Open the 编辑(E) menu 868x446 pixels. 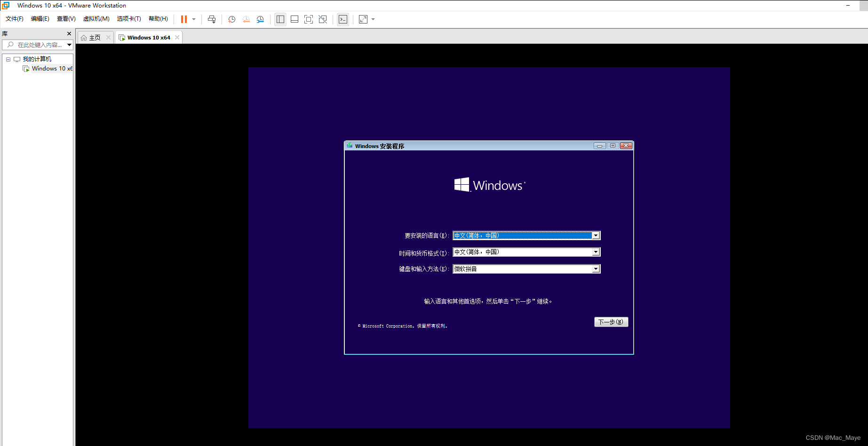coord(40,19)
